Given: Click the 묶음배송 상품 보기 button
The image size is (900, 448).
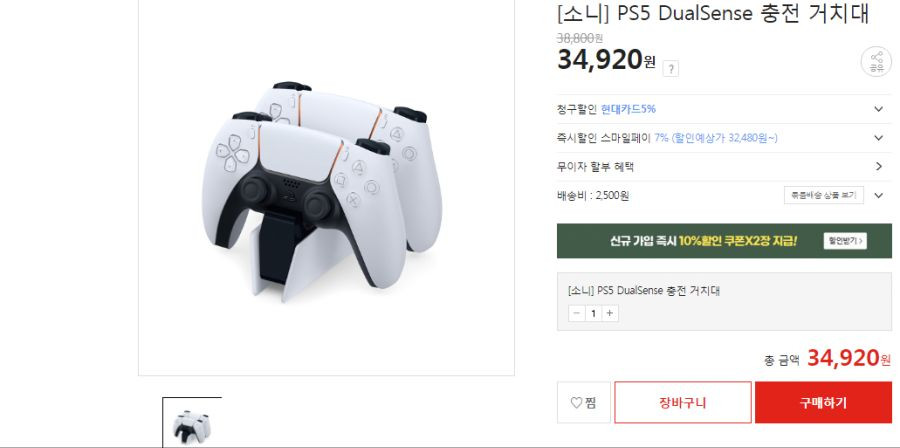Looking at the screenshot, I should tap(824, 195).
